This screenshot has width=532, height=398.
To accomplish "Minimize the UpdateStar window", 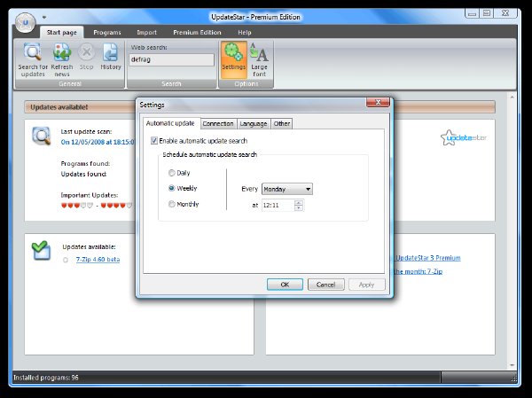I will tap(472, 13).
